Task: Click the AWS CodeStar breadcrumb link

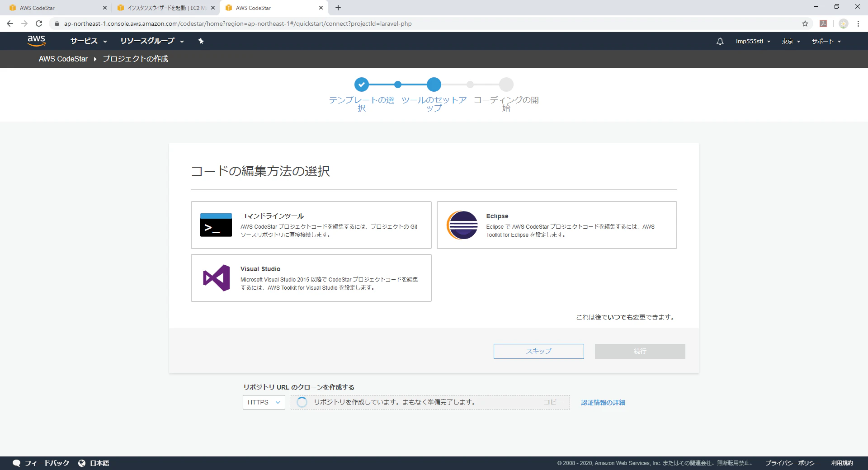Action: pyautogui.click(x=63, y=59)
